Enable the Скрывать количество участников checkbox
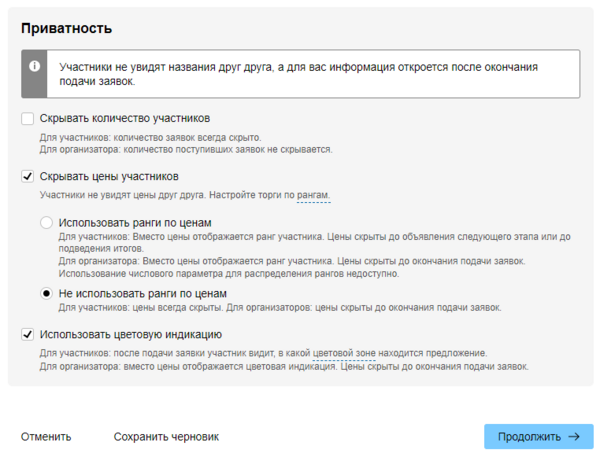The width and height of the screenshot is (600, 457). (28, 118)
